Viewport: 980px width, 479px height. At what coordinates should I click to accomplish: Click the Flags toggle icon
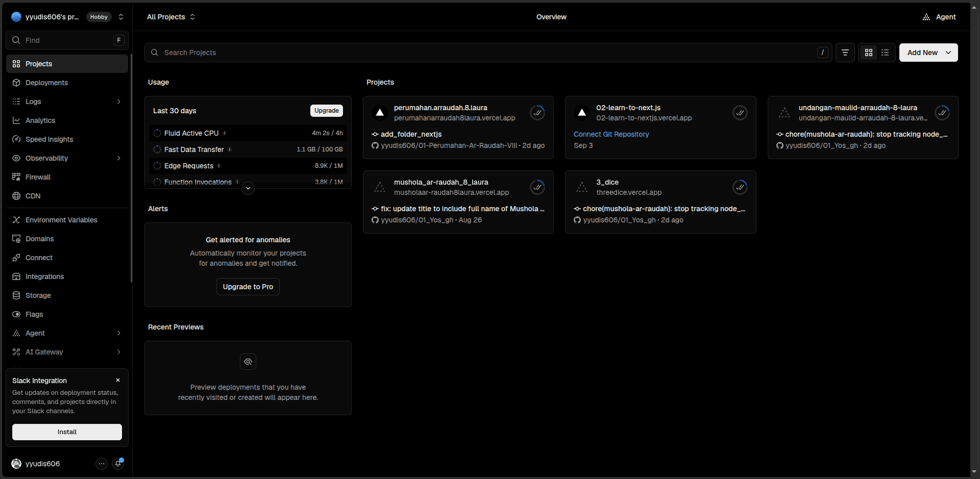coord(16,314)
